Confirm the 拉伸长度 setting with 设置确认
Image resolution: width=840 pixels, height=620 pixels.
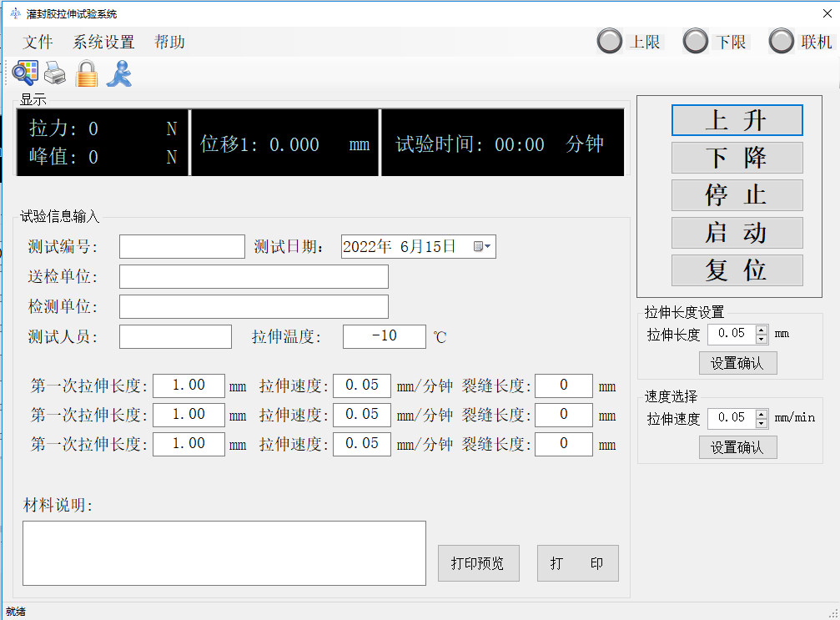coord(737,363)
